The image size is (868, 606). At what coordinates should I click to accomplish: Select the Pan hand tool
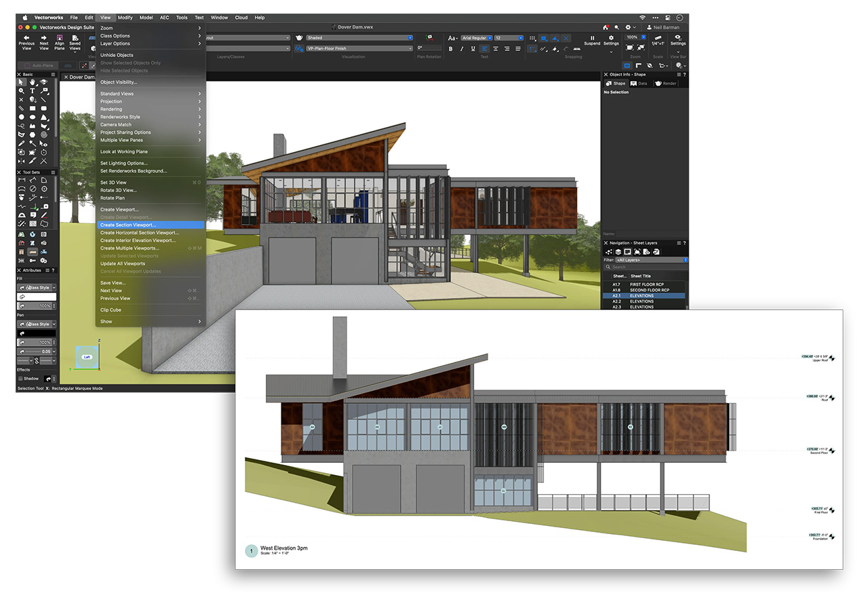tap(33, 82)
